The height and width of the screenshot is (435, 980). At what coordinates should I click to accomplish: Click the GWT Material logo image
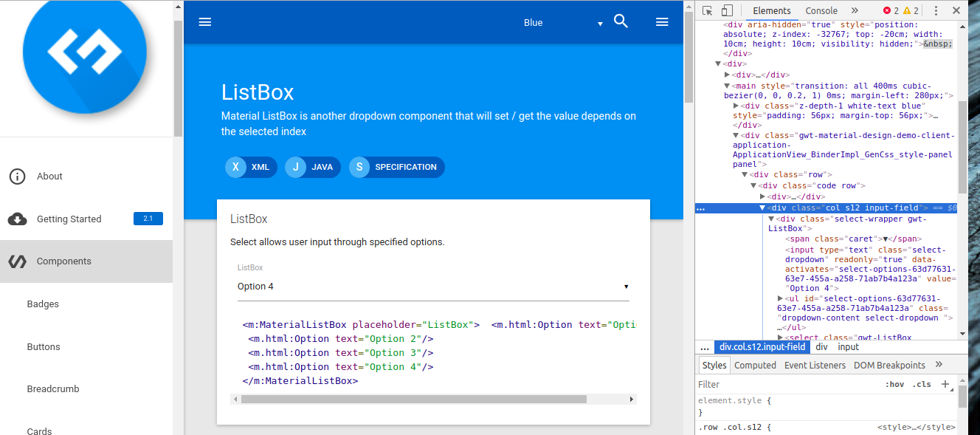[x=85, y=52]
